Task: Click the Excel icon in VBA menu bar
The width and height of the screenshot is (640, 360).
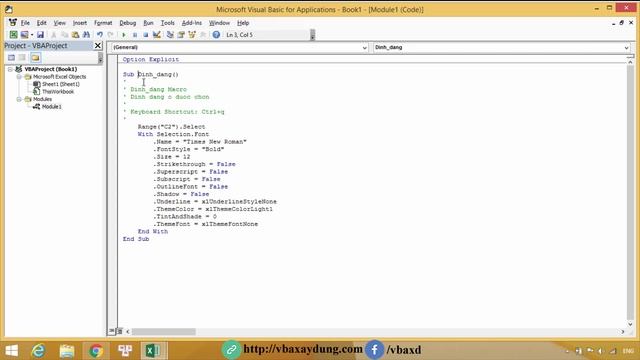Action: (x=13, y=22)
